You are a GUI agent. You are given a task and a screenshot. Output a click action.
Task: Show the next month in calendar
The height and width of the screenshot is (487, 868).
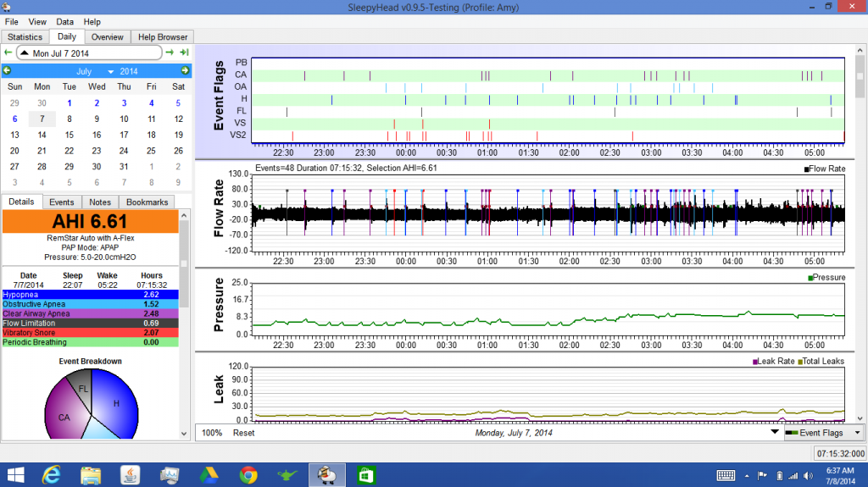(x=185, y=71)
